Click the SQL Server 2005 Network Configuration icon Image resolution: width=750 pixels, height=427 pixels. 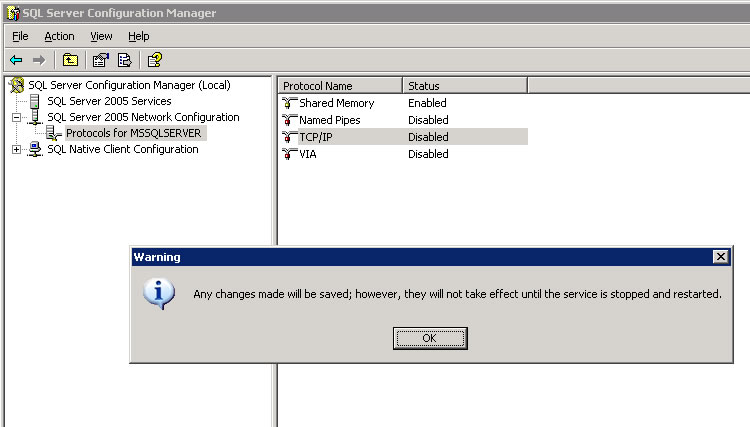[35, 117]
